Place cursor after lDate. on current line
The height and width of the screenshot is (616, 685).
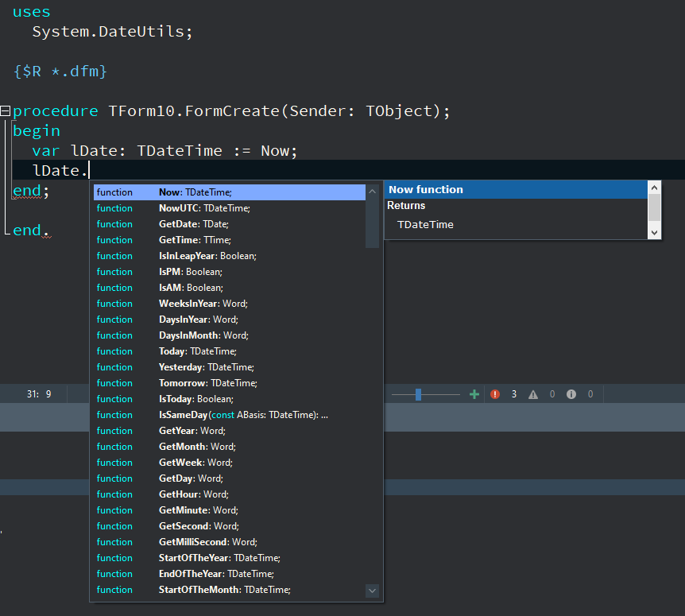tap(89, 170)
